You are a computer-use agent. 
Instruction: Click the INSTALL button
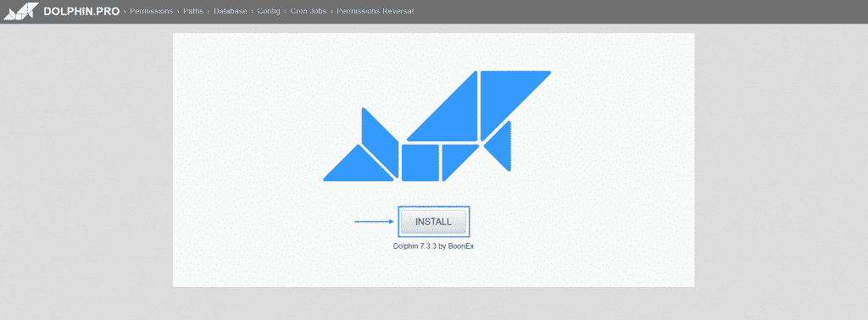point(433,222)
